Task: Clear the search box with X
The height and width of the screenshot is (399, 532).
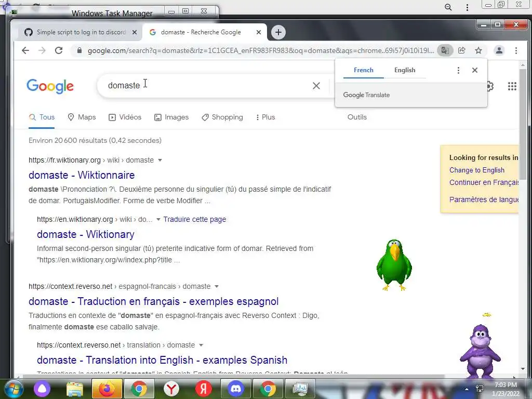Action: [316, 86]
